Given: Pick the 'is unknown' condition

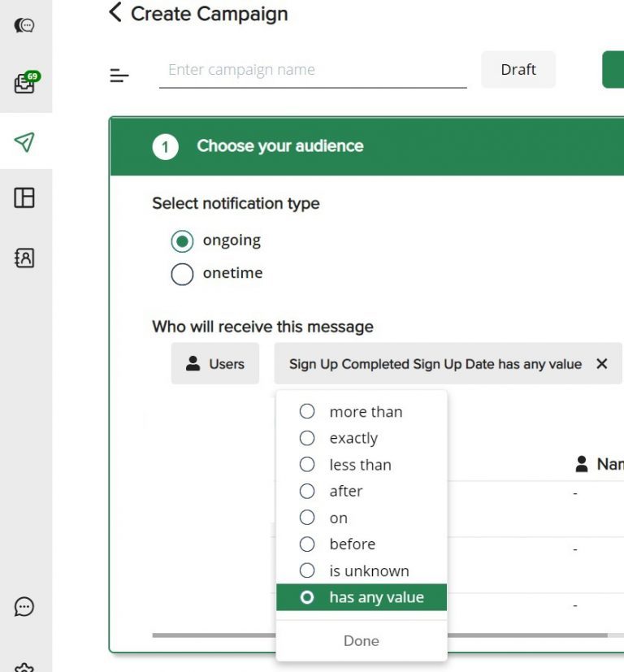Looking at the screenshot, I should coord(307,570).
